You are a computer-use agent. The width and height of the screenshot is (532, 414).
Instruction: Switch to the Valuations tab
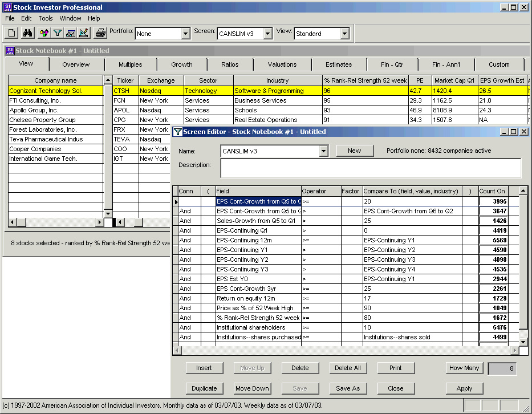(x=282, y=64)
